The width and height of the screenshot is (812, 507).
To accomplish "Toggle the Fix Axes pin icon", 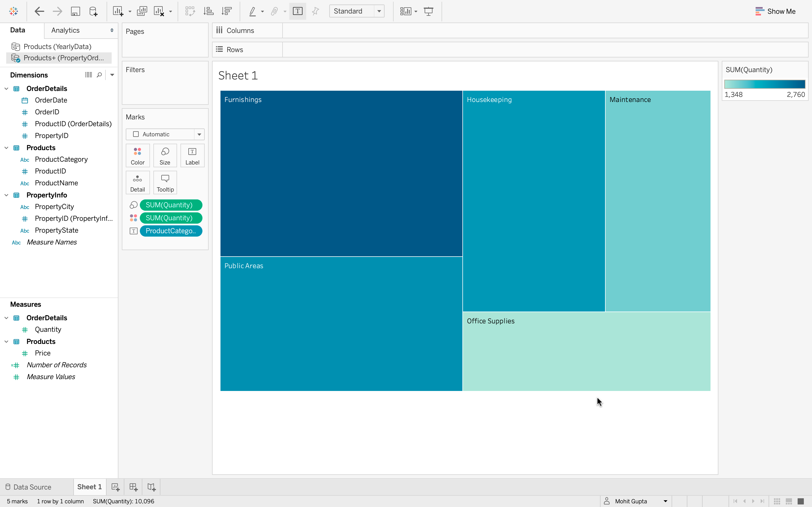I will (x=315, y=11).
